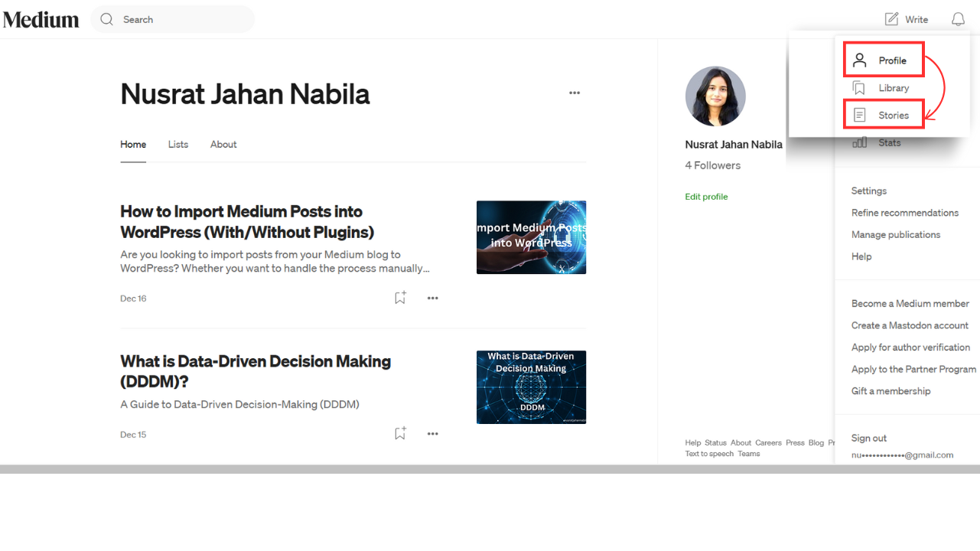
Task: Click Sign out
Action: click(x=869, y=438)
